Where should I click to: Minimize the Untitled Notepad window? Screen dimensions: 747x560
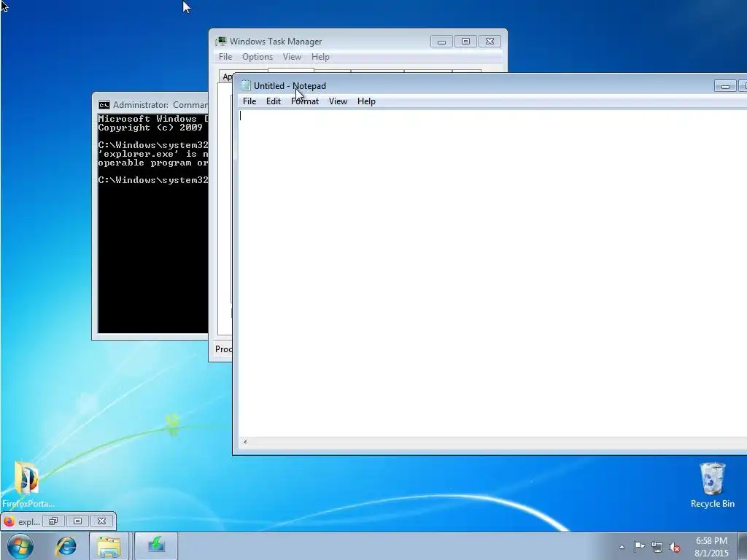coord(725,86)
